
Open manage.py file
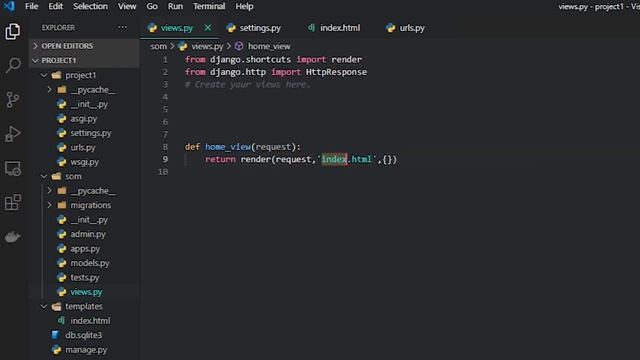pyautogui.click(x=86, y=350)
